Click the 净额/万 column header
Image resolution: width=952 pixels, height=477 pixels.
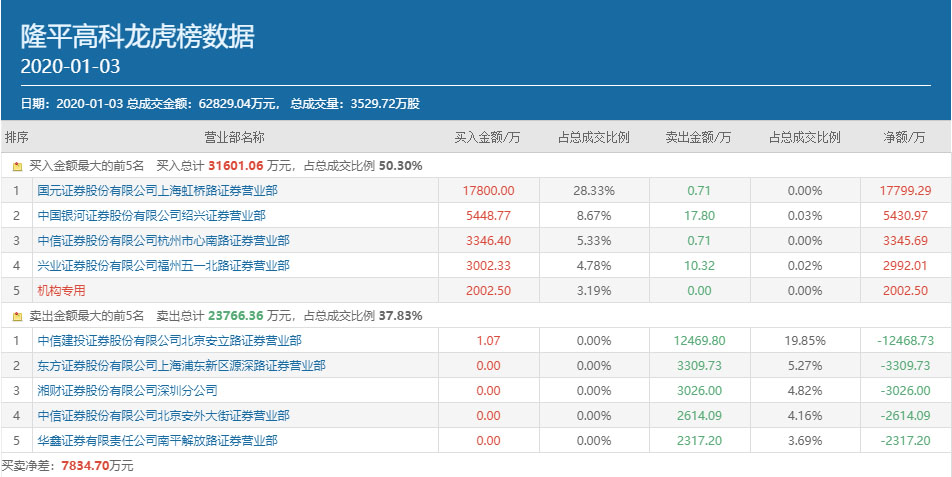[905, 137]
